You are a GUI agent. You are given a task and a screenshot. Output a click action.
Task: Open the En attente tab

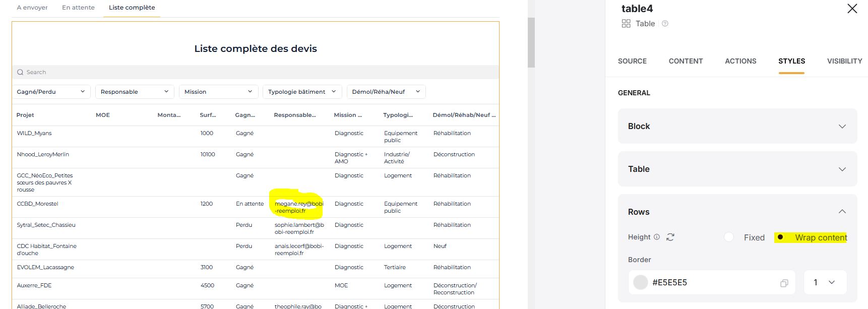[x=78, y=8]
